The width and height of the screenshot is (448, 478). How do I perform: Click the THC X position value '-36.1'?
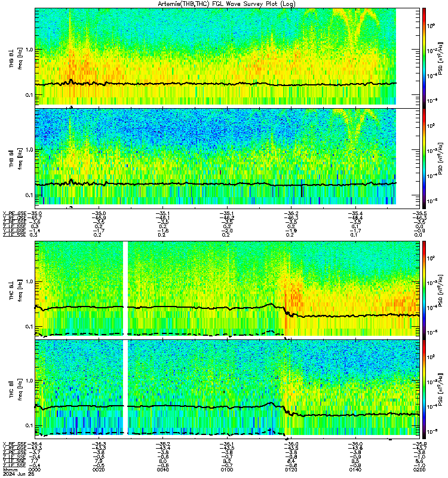[227, 444]
